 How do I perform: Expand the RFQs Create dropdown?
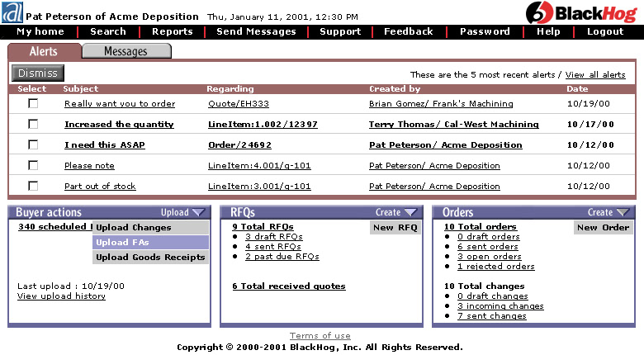click(x=396, y=212)
